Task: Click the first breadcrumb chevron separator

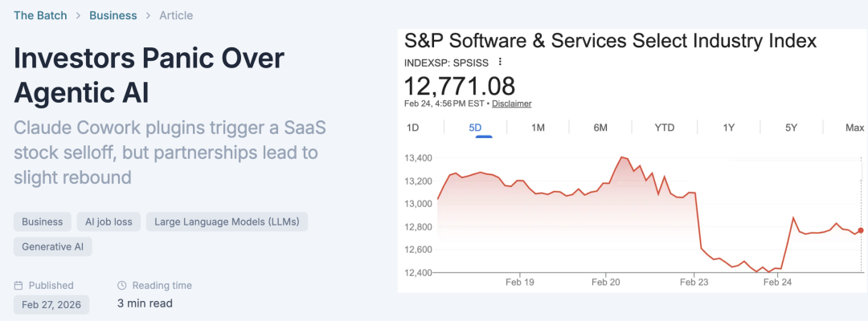Action: pos(78,15)
